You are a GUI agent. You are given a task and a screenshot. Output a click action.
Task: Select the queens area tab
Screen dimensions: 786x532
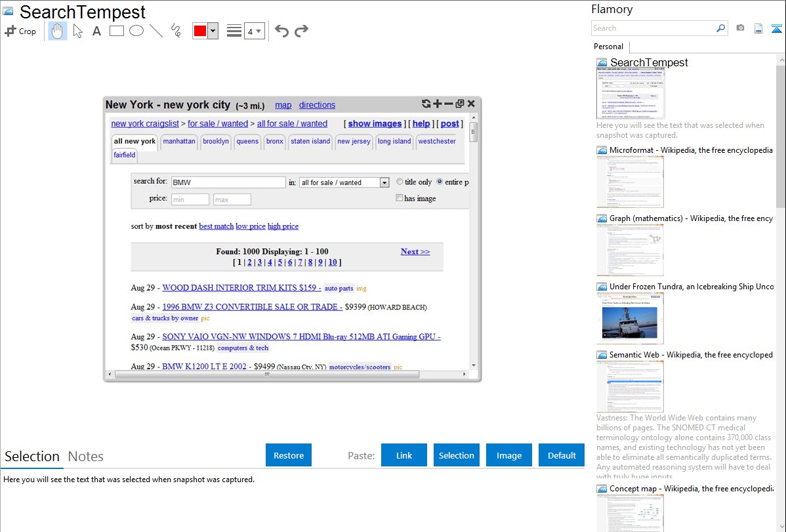[247, 142]
